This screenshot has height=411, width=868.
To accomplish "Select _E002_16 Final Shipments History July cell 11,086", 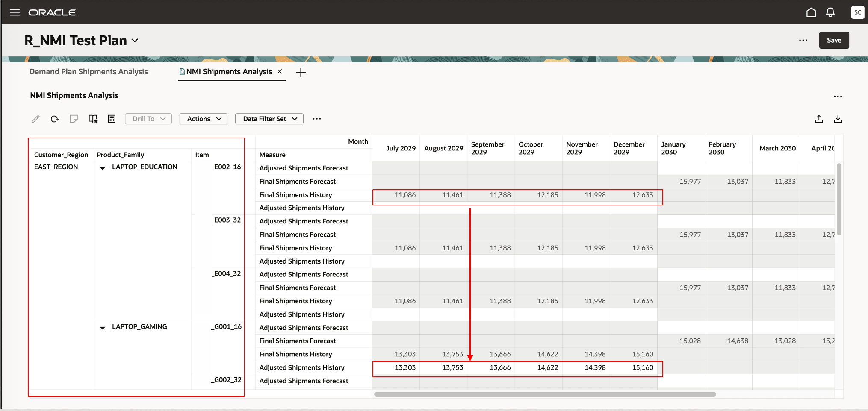I will 396,195.
